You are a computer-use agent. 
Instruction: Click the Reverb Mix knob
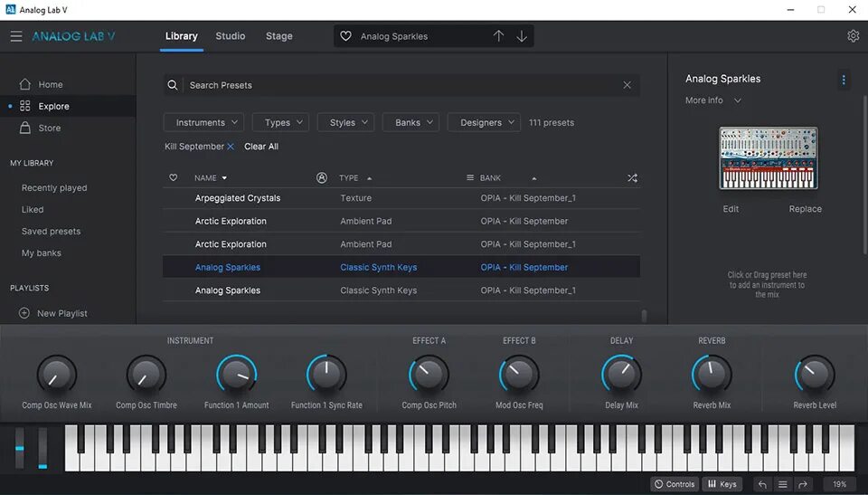tap(712, 375)
